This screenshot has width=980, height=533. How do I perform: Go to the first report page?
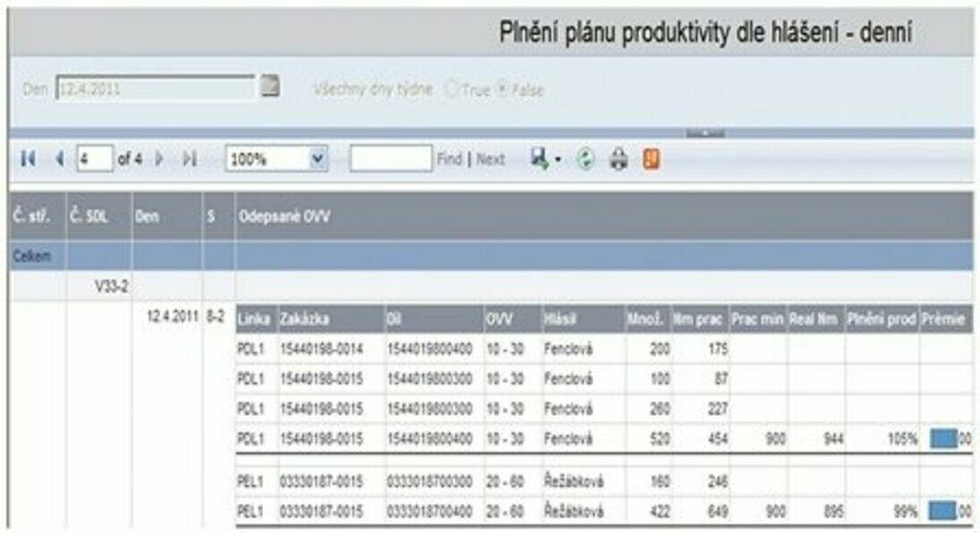(28, 160)
